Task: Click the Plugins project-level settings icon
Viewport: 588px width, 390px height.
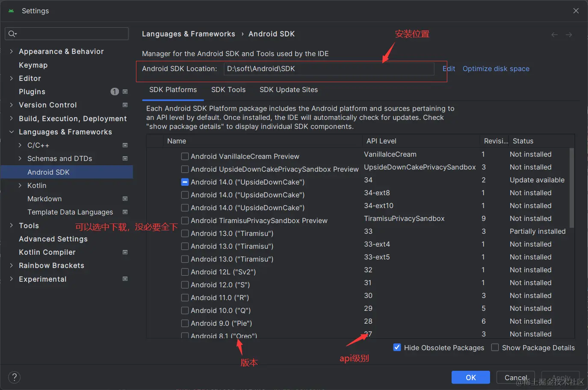Action: click(x=125, y=92)
